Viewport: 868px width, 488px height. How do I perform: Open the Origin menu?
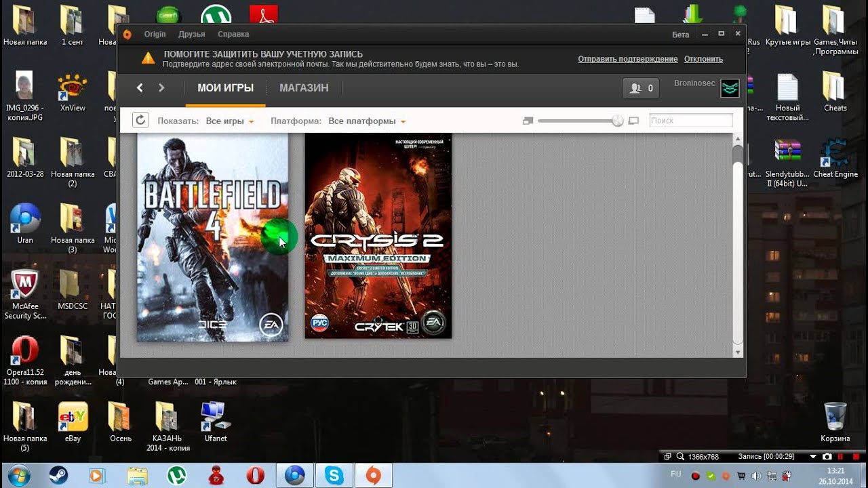[155, 34]
